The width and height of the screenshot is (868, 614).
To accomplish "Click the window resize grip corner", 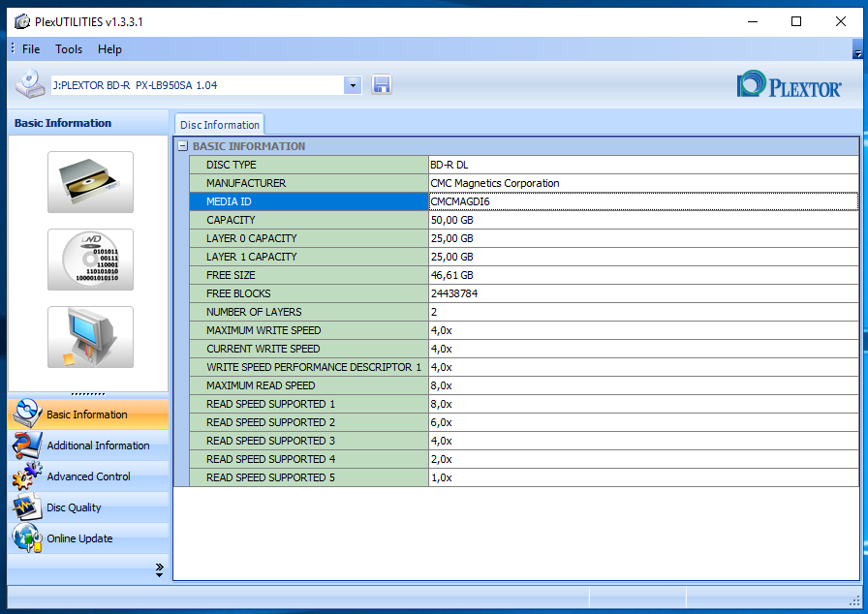I will [854, 600].
